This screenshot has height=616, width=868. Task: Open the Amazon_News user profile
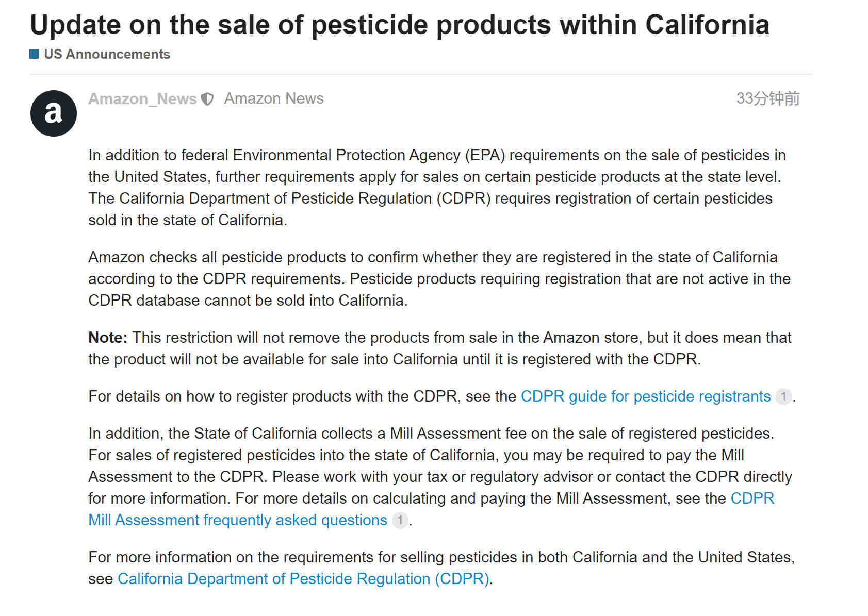click(x=142, y=98)
